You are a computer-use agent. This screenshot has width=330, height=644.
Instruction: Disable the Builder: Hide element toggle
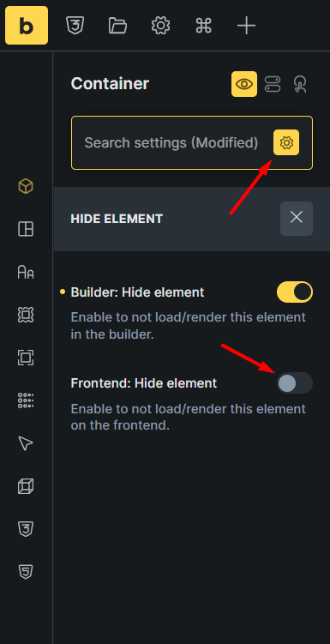(295, 292)
